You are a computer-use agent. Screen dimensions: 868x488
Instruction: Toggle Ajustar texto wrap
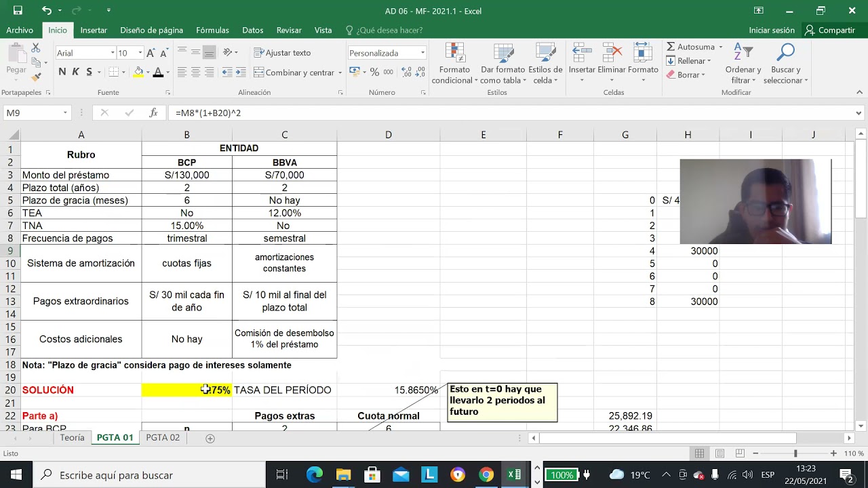(282, 53)
